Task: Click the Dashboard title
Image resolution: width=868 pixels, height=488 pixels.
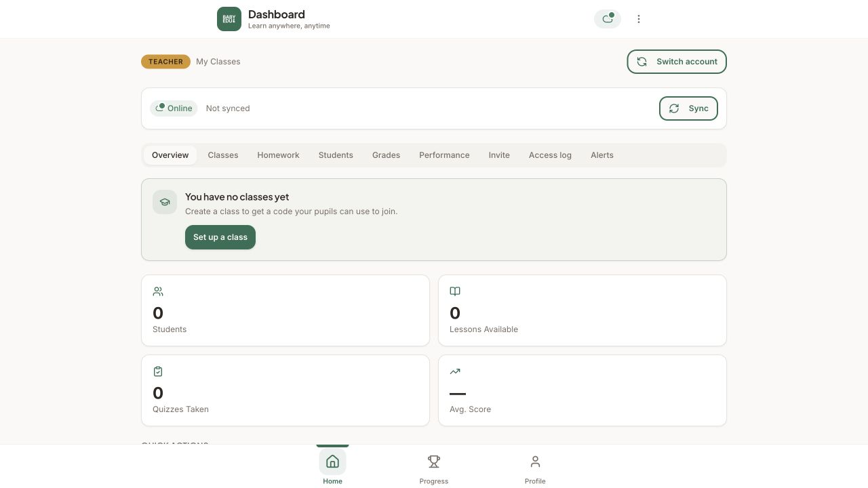Action: click(x=277, y=14)
